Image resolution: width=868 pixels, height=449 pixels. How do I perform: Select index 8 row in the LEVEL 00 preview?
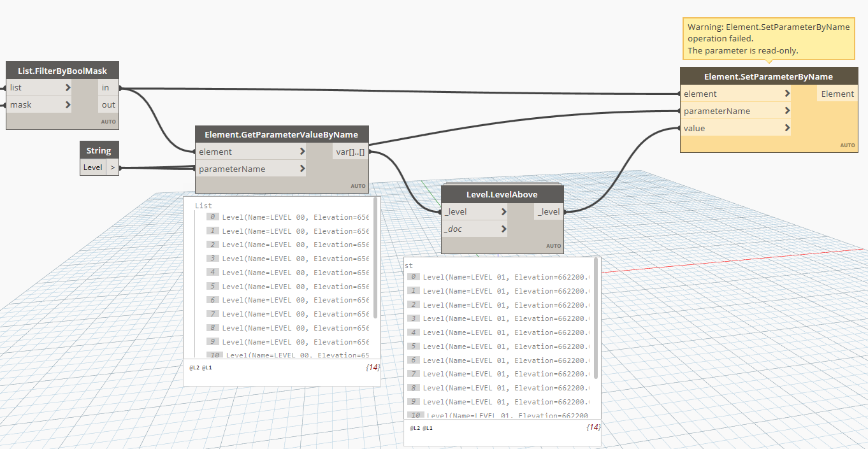pos(288,328)
